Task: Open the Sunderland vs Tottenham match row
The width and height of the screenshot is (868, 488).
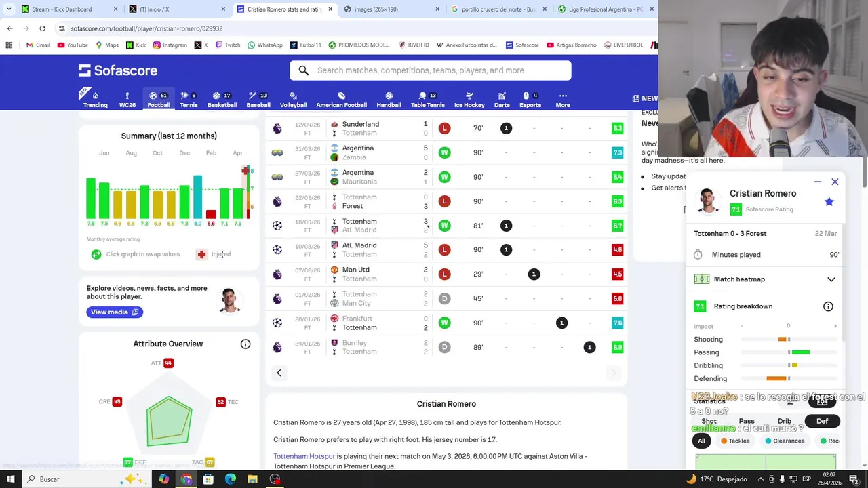Action: (x=446, y=128)
